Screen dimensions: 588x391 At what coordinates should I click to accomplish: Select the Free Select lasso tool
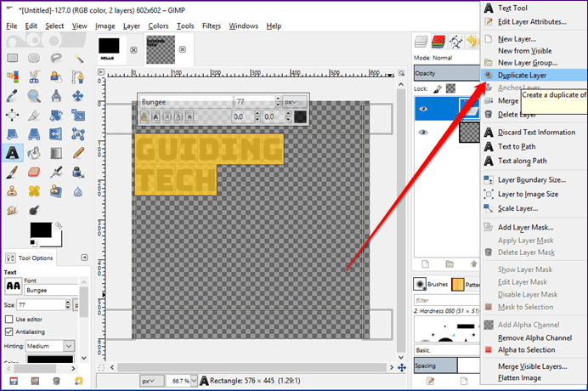[x=56, y=58]
